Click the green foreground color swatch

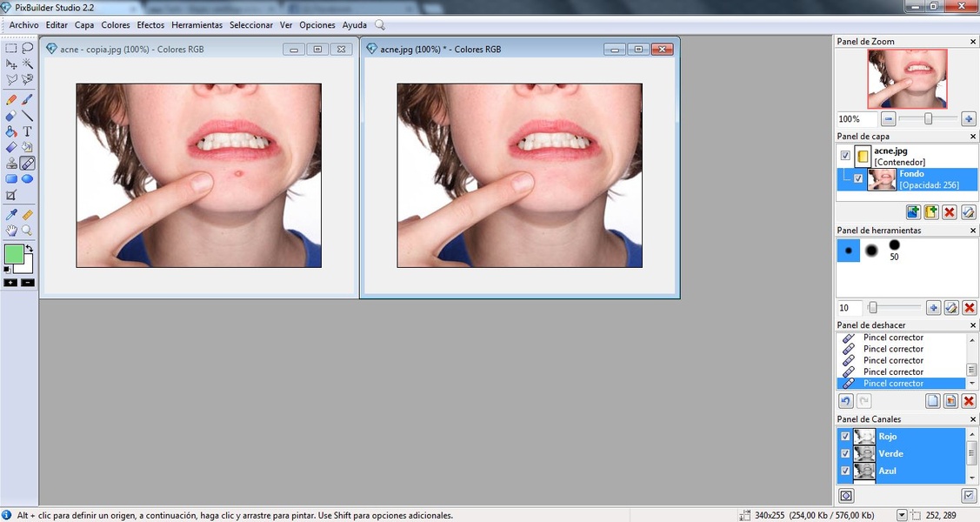point(13,254)
